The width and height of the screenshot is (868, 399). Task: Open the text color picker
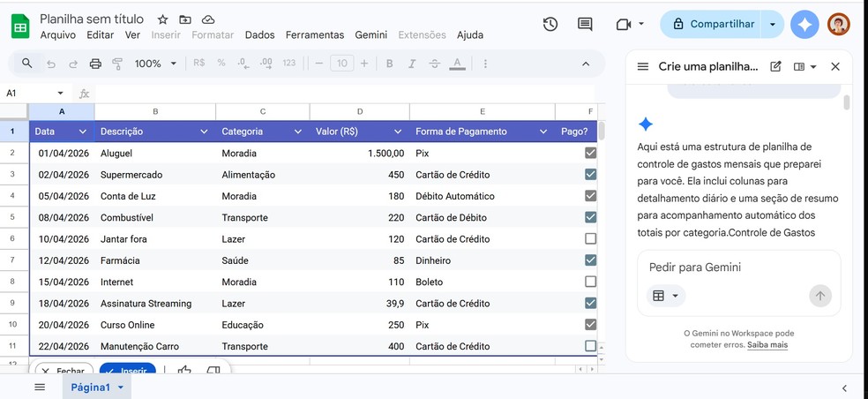pos(457,64)
